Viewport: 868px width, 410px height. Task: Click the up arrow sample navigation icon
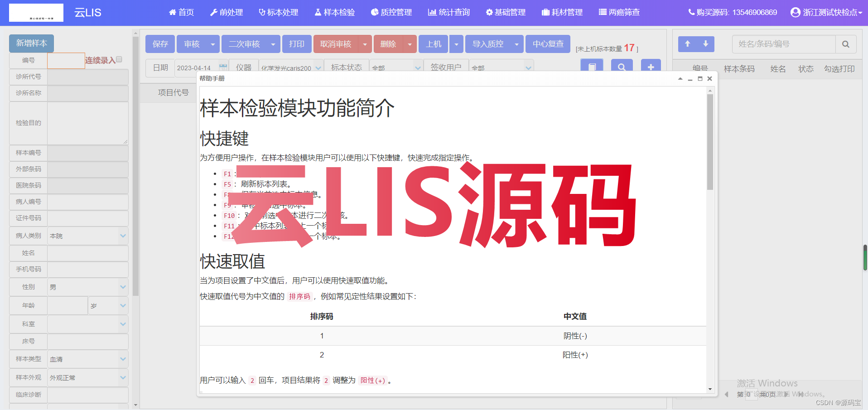(x=688, y=44)
